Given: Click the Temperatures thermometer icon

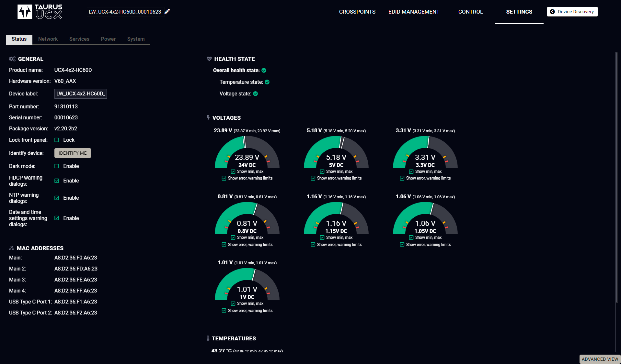Looking at the screenshot, I should (x=208, y=338).
